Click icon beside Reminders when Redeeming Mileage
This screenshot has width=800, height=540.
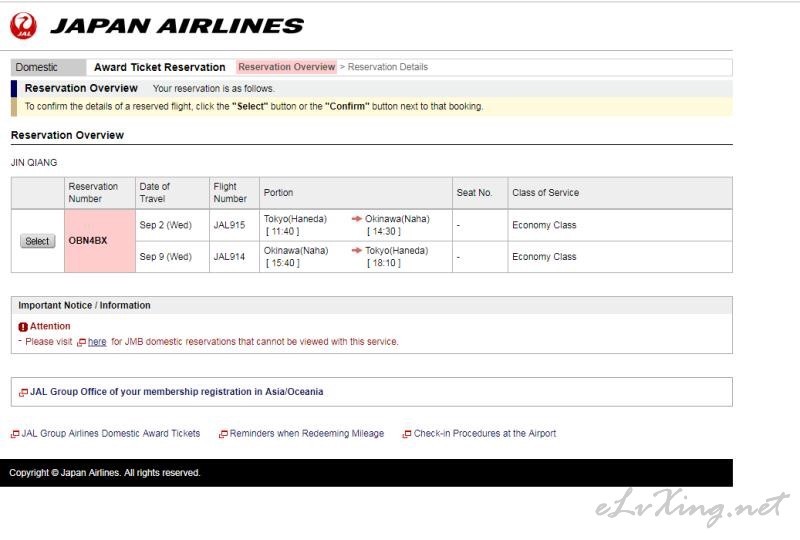pyautogui.click(x=223, y=434)
